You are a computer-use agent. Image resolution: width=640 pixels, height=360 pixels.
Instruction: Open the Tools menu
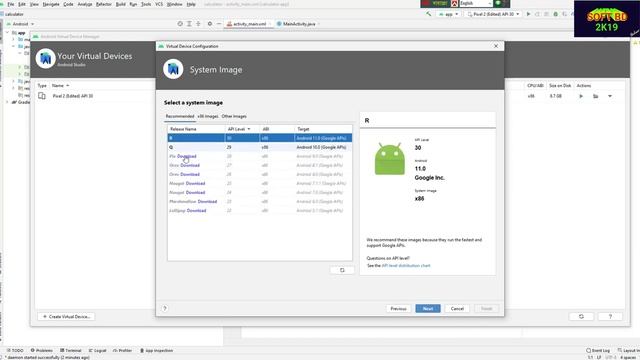(x=146, y=4)
